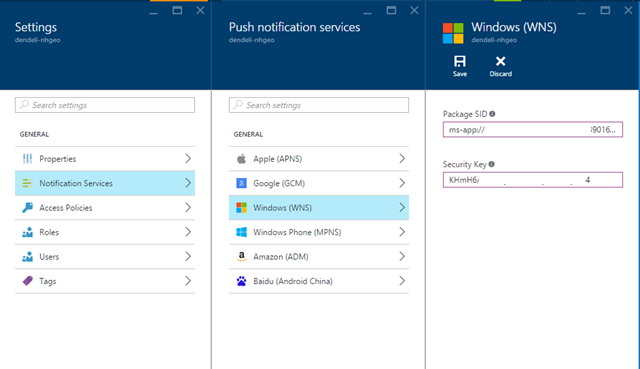Open the Roles settings label
640x369 pixels.
(x=49, y=232)
